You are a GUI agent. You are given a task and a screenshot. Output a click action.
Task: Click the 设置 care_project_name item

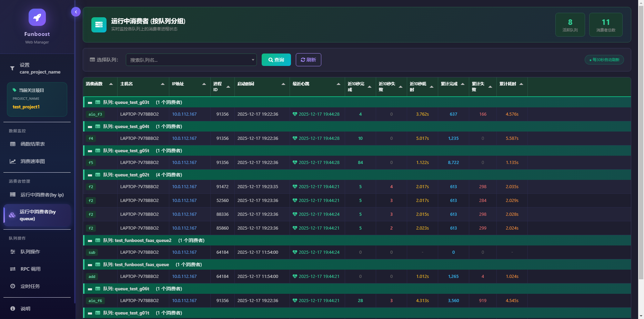37,68
